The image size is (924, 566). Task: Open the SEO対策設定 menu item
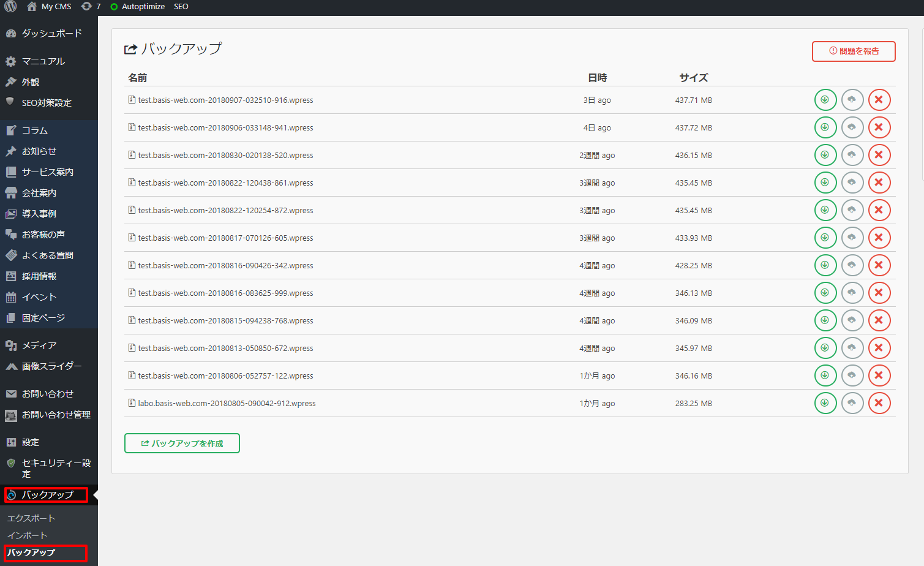pos(49,103)
